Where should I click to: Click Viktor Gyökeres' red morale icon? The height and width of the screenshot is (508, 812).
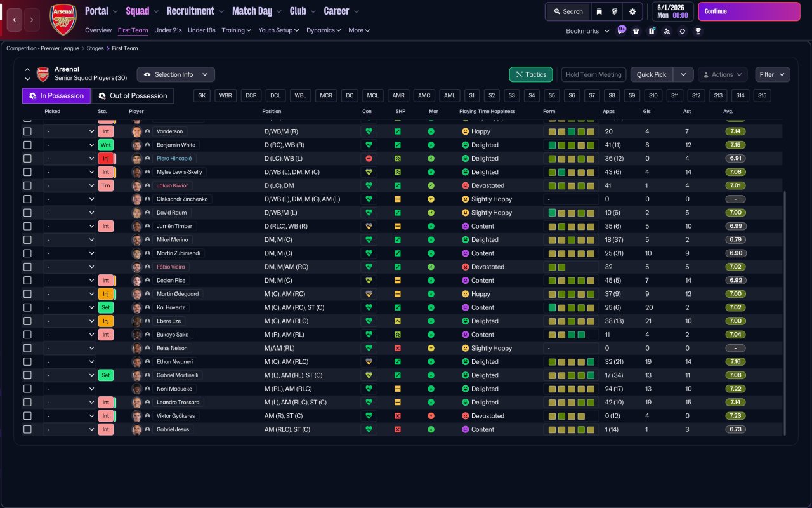(x=431, y=416)
